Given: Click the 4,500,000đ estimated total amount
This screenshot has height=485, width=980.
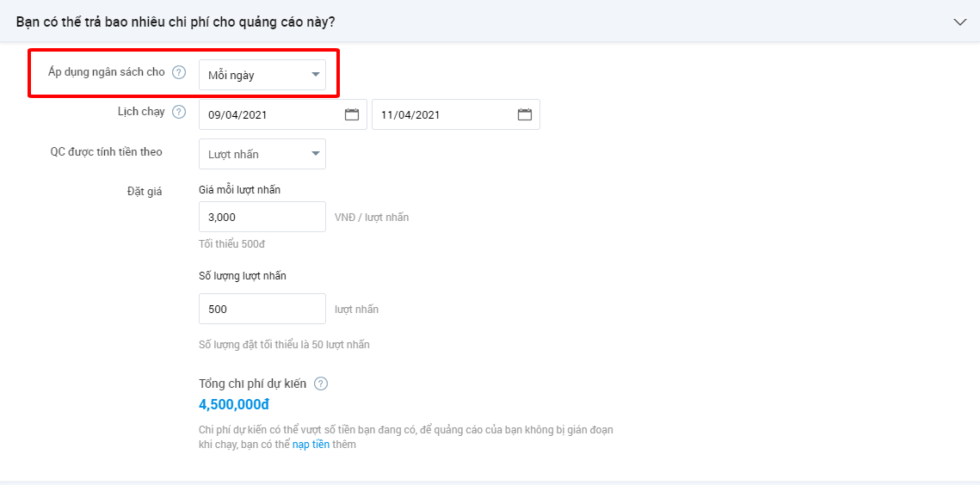Looking at the screenshot, I should coord(234,404).
